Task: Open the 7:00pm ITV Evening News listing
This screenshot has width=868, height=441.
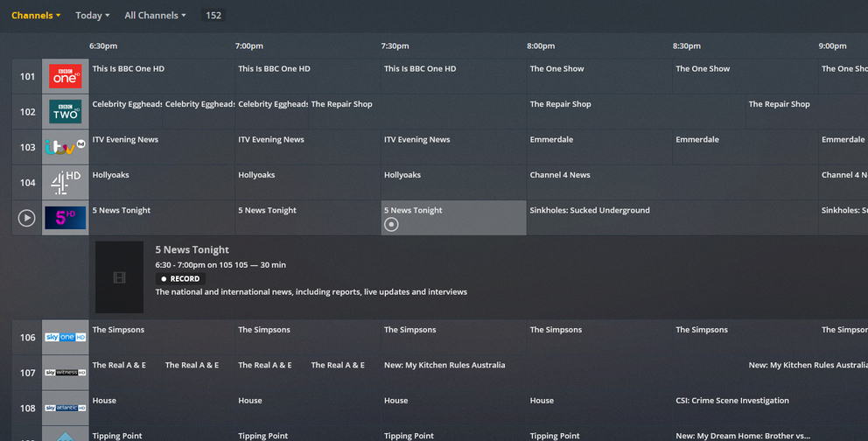Action: pyautogui.click(x=308, y=147)
